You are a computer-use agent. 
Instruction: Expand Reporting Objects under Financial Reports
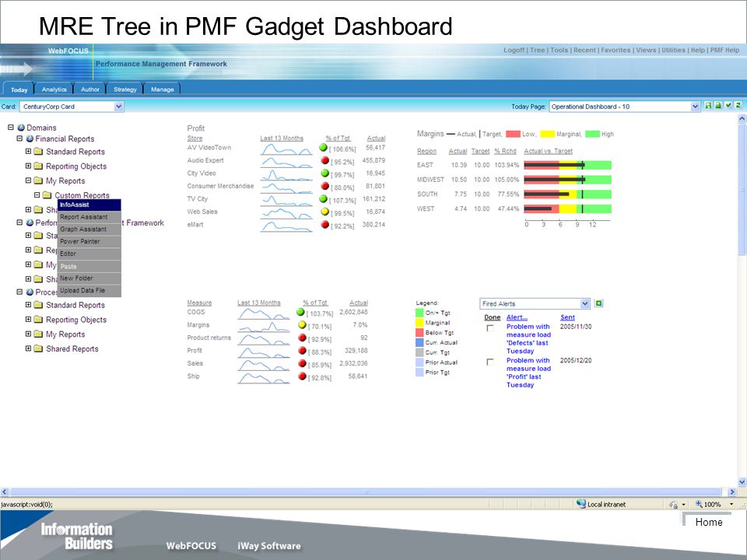pyautogui.click(x=28, y=166)
